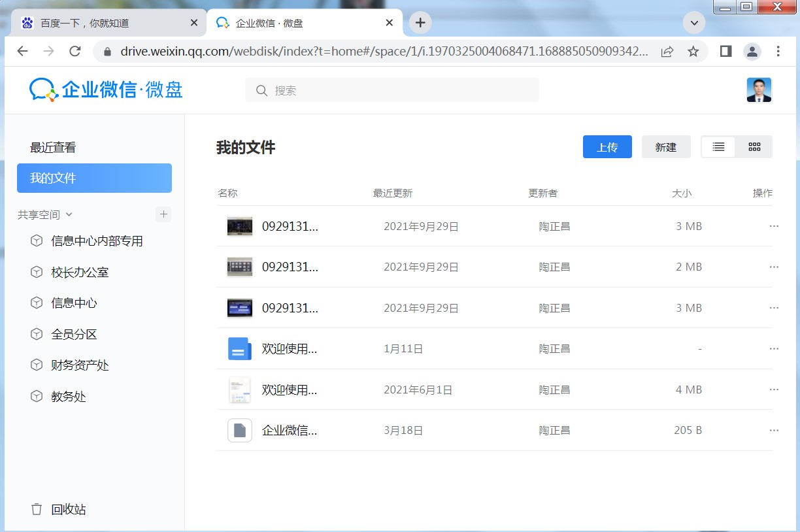Click the 企业微信·微盘 logo

click(x=106, y=90)
